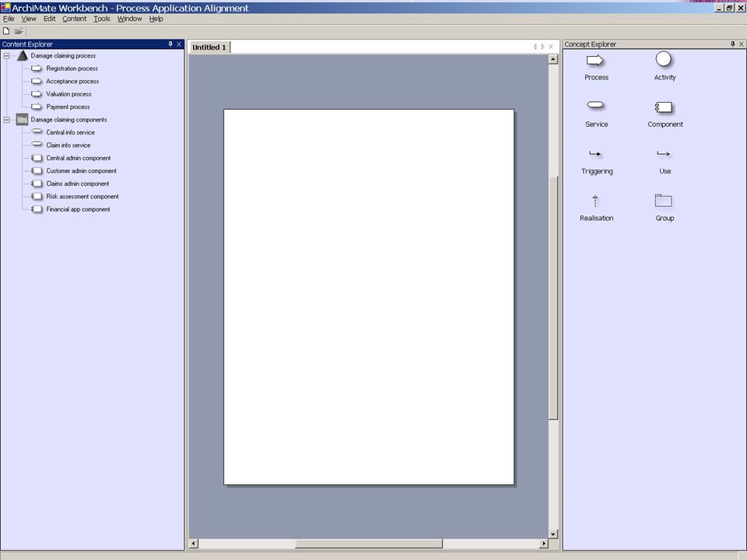The height and width of the screenshot is (560, 747).
Task: Select the 'Damage claiming components' root label
Action: (x=69, y=120)
